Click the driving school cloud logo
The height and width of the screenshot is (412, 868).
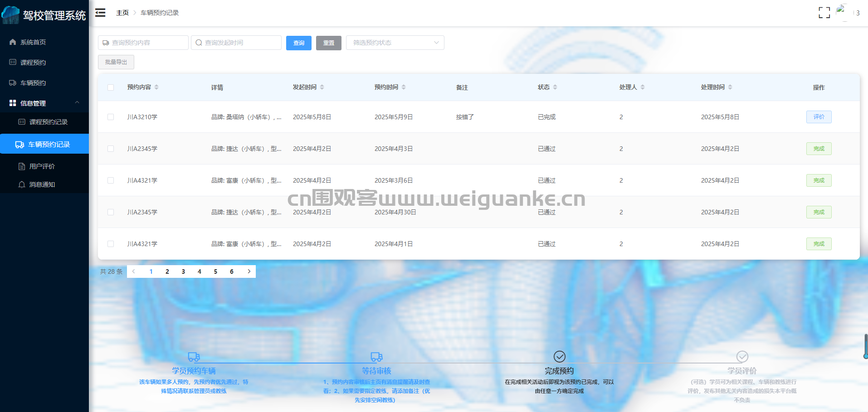pos(10,15)
